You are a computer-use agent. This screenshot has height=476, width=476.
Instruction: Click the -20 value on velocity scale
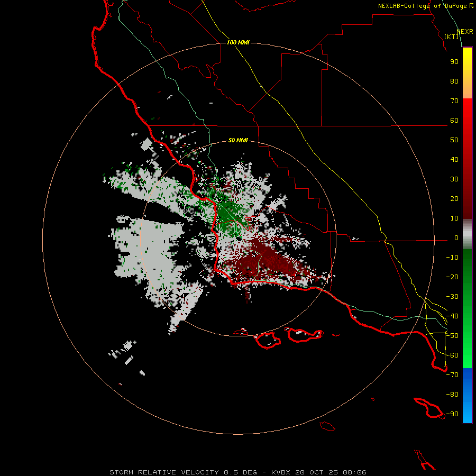(x=452, y=277)
